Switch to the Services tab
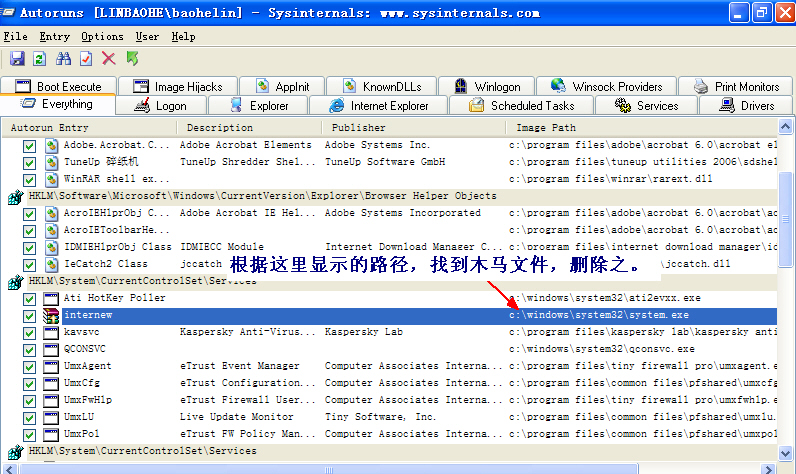796x474 pixels. [647, 106]
